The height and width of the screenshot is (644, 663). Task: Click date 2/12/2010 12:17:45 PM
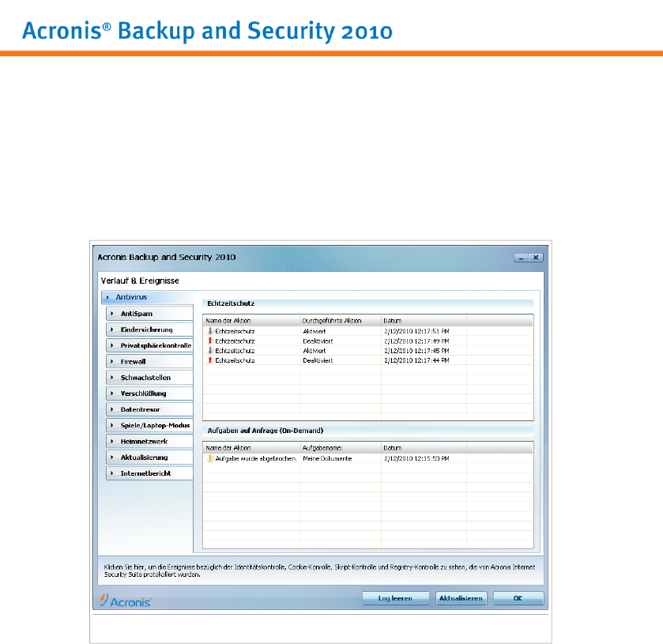(x=416, y=351)
